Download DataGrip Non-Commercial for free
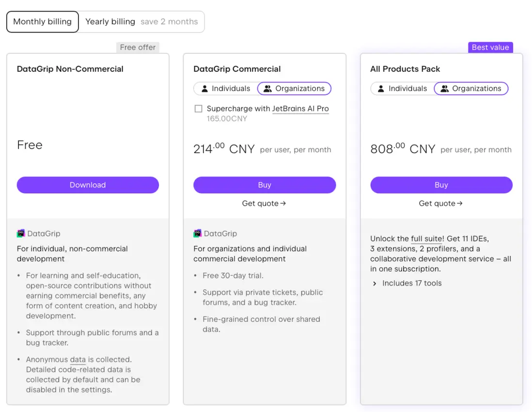Viewport: 532px width, 412px height. [x=88, y=185]
